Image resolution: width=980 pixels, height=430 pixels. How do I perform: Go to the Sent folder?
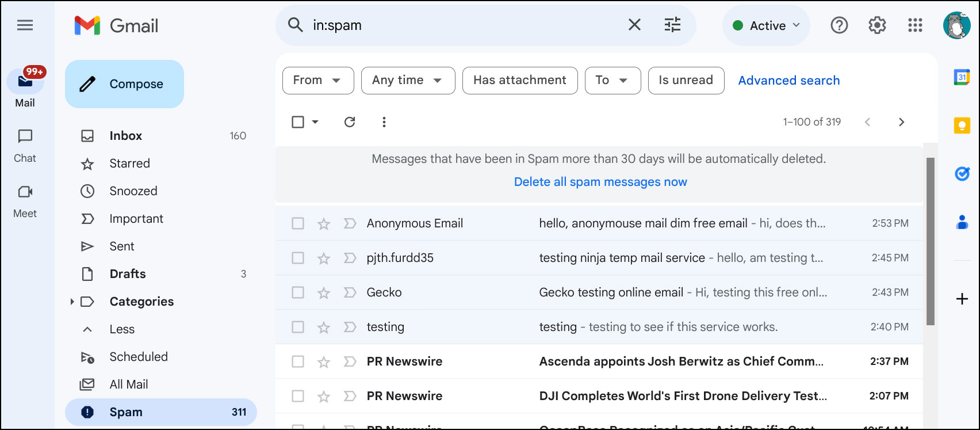[161, 246]
